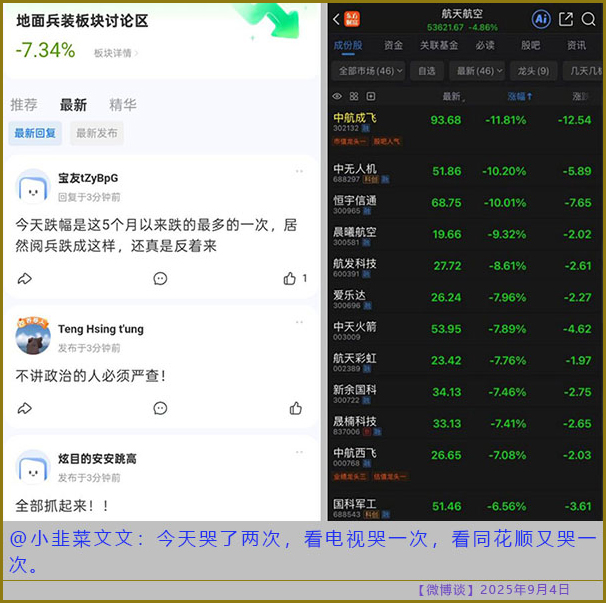Screen dimensions: 606x603
Task: Switch to the 资金 tab
Action: [393, 45]
